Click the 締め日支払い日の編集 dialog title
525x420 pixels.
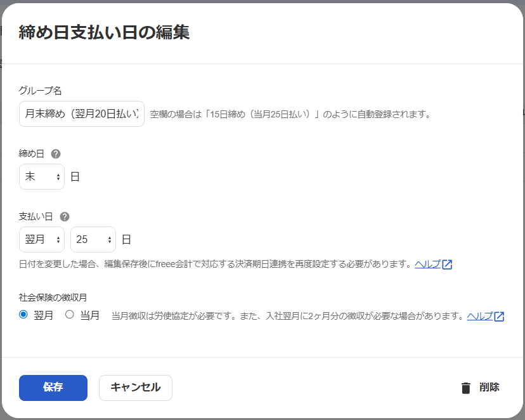pos(104,32)
